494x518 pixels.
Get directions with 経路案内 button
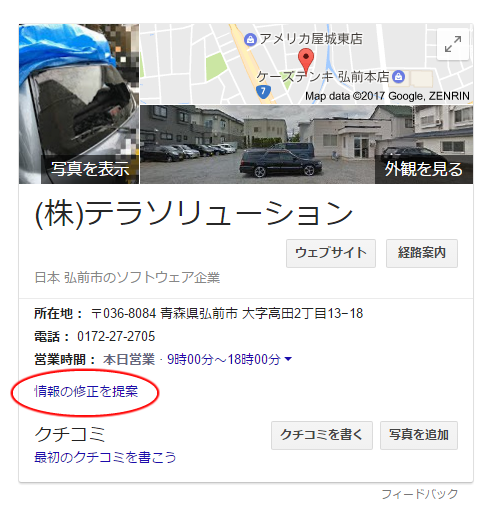point(422,253)
